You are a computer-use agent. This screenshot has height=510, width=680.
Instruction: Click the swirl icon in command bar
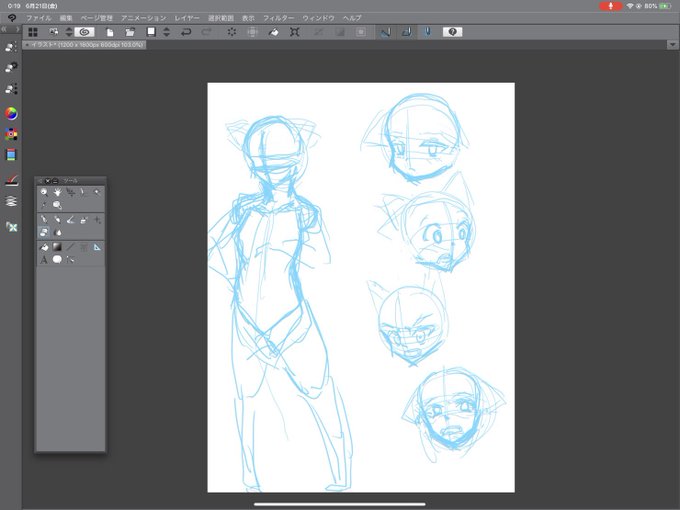click(85, 32)
